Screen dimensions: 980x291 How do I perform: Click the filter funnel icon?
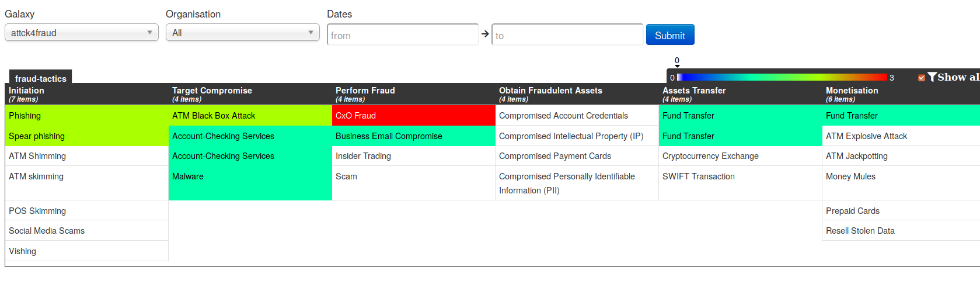point(932,77)
